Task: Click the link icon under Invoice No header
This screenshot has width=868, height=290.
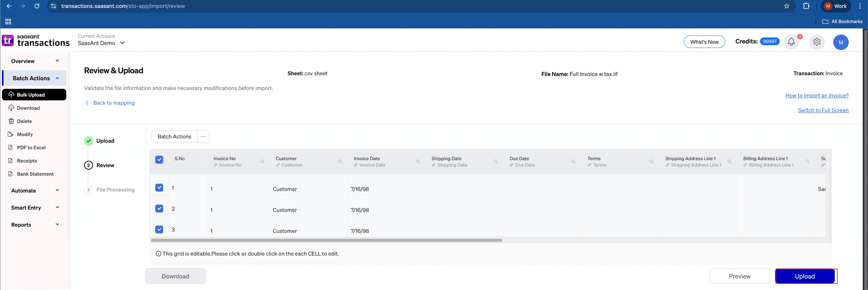Action: [215, 165]
